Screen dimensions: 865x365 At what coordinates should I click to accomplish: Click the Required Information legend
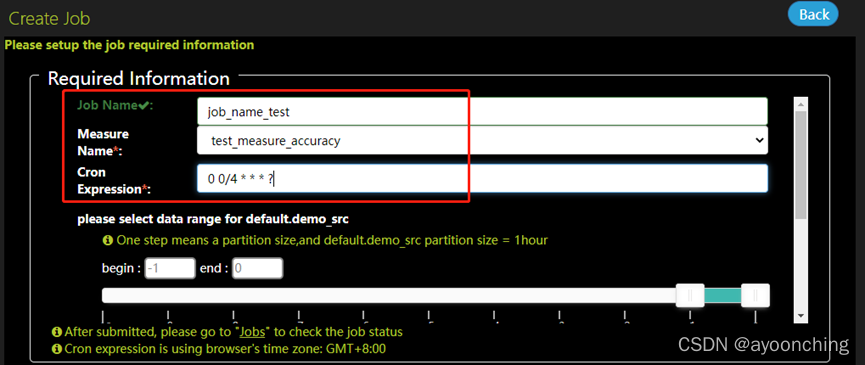pos(138,78)
